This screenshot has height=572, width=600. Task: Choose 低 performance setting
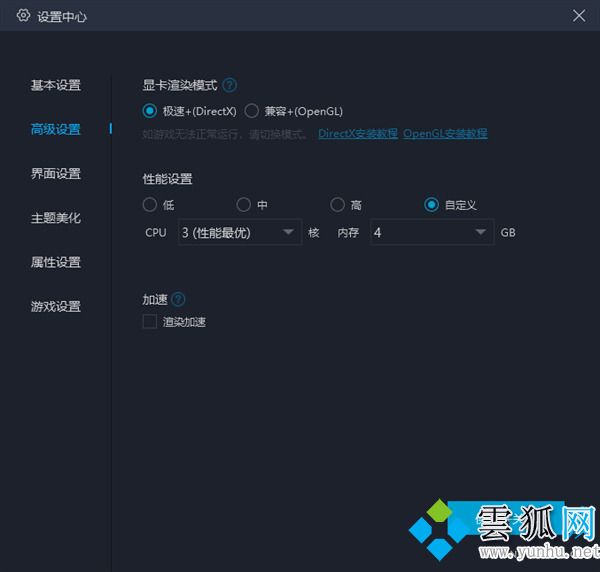(x=150, y=205)
